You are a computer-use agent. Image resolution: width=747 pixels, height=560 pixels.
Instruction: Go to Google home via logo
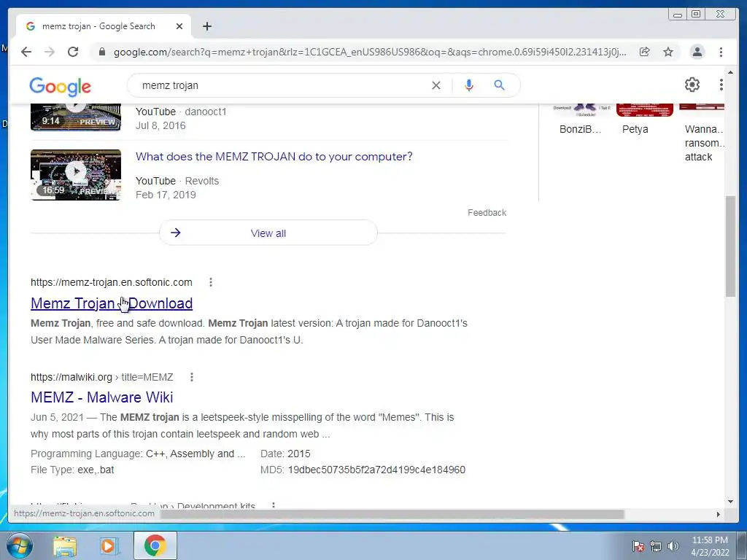60,86
